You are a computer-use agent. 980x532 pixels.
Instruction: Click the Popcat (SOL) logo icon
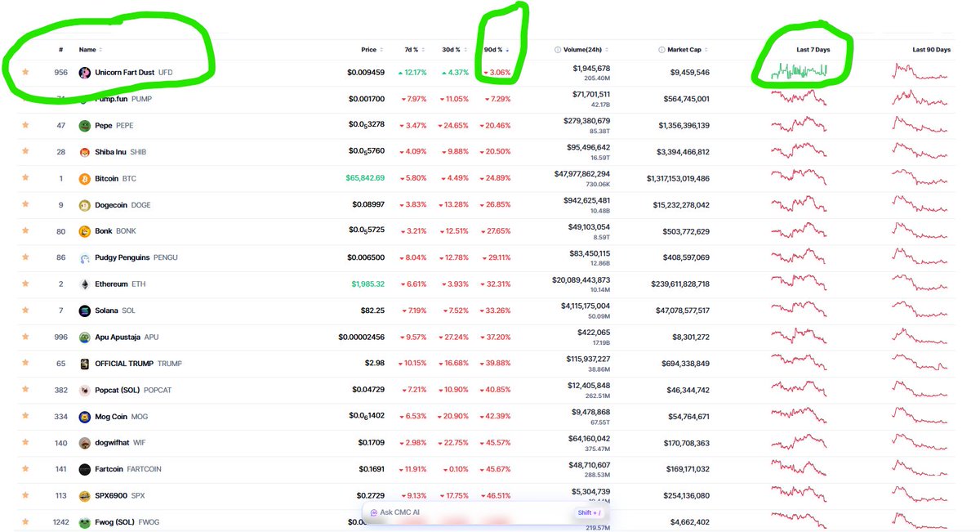[84, 390]
